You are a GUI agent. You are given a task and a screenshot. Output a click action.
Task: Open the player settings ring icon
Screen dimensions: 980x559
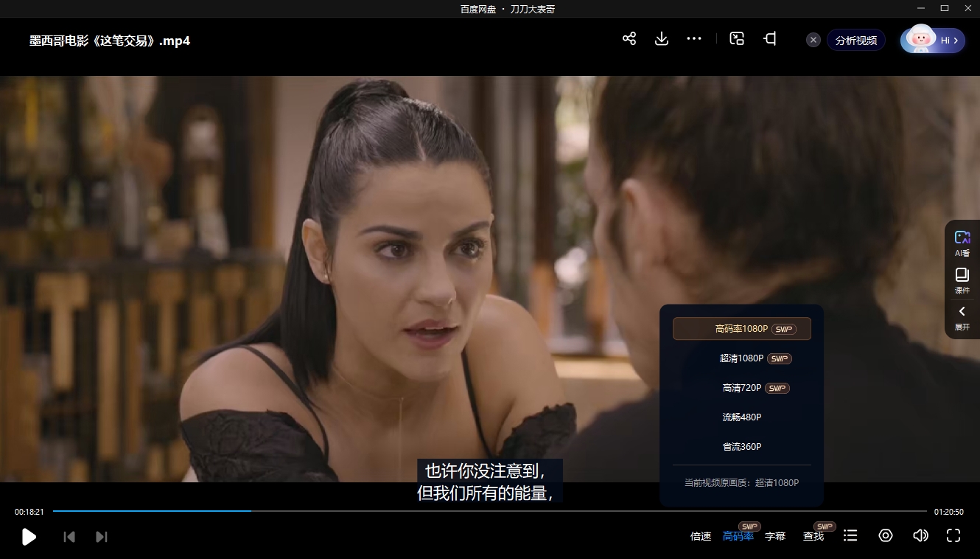[x=886, y=535]
